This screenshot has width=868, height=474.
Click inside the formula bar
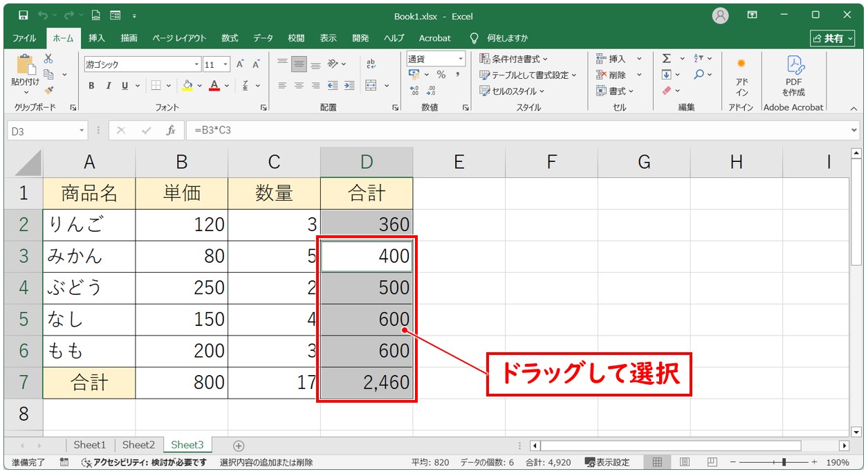[x=519, y=130]
